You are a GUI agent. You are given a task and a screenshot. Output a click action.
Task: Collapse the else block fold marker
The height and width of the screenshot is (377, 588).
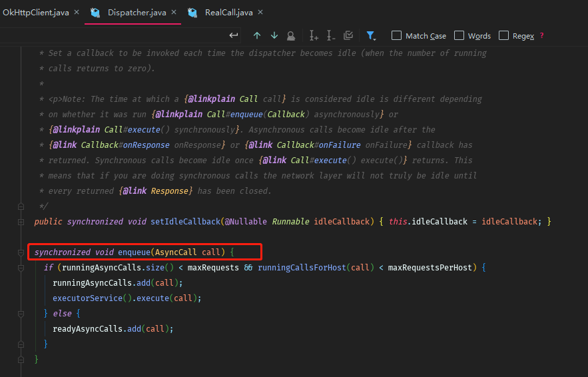click(x=21, y=313)
